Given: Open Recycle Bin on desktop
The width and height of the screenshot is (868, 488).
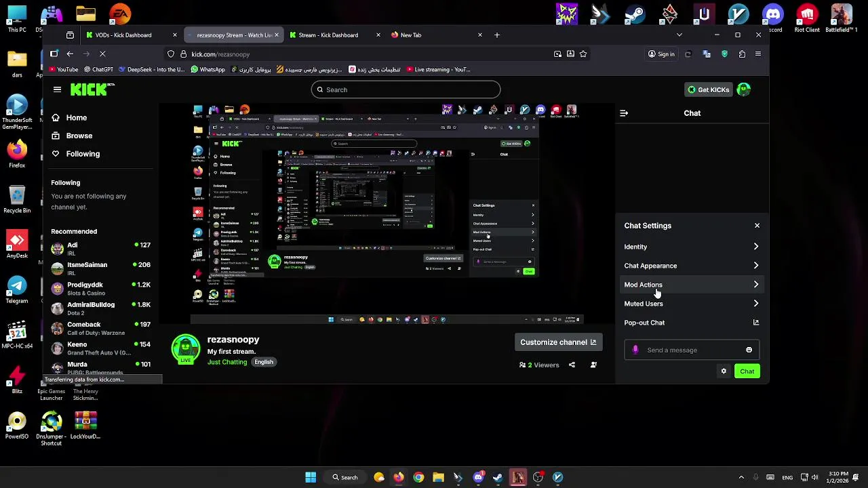Looking at the screenshot, I should point(17,199).
